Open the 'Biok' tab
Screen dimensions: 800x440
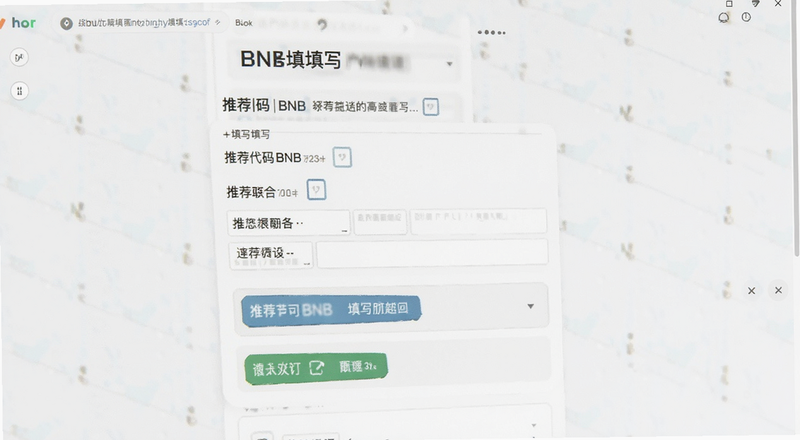pyautogui.click(x=244, y=23)
